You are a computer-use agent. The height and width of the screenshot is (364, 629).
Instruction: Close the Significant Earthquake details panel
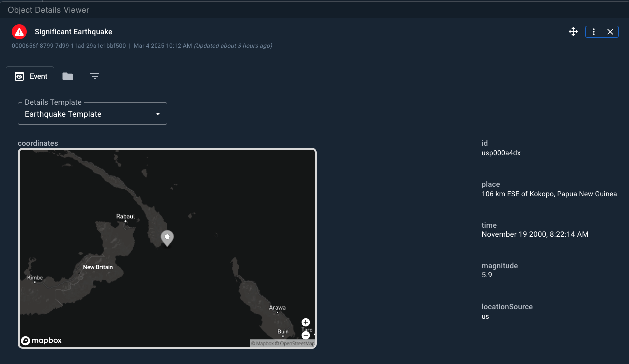click(610, 31)
